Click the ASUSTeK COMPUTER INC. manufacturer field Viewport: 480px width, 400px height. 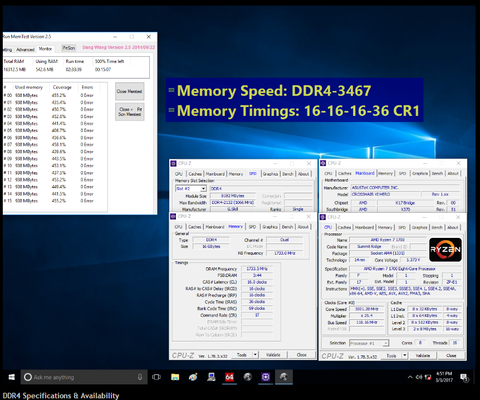point(405,188)
